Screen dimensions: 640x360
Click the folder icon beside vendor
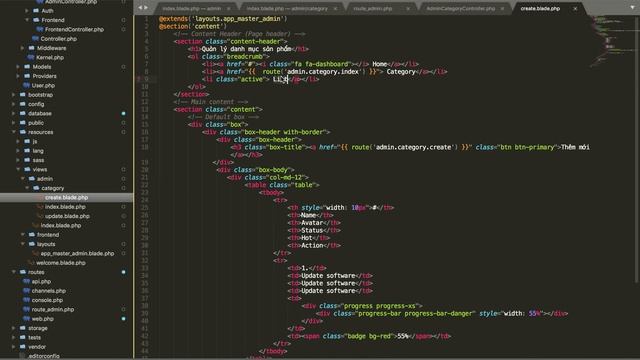23,347
